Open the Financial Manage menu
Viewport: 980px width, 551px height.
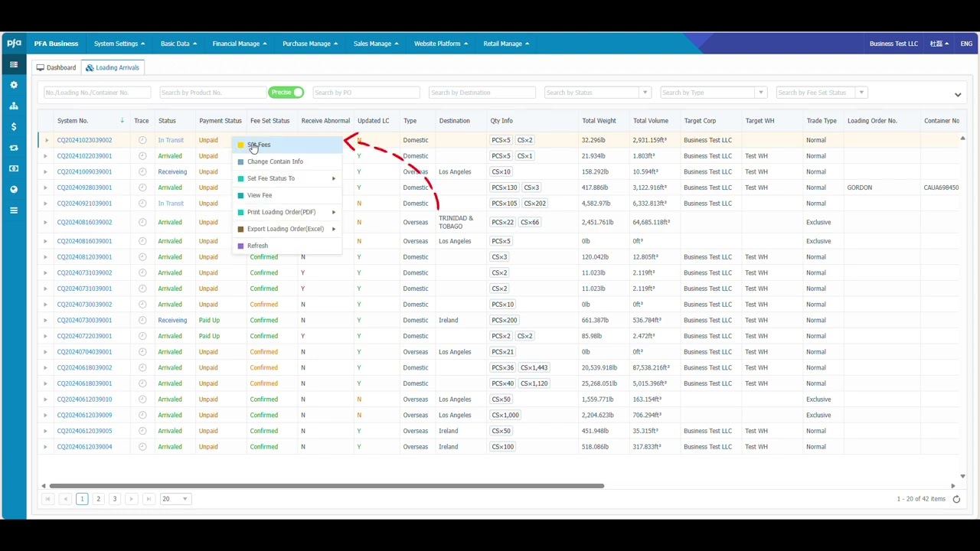240,44
